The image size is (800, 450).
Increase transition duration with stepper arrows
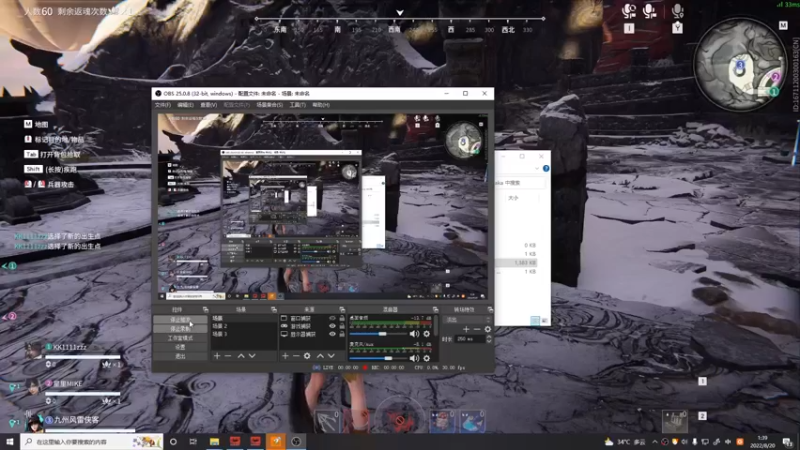[489, 337]
